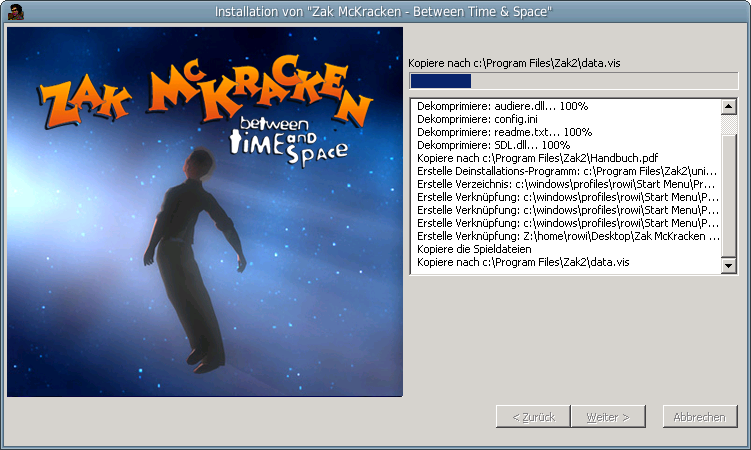Click the < Zurück button
Viewport: 751px width, 450px height.
coord(533,416)
